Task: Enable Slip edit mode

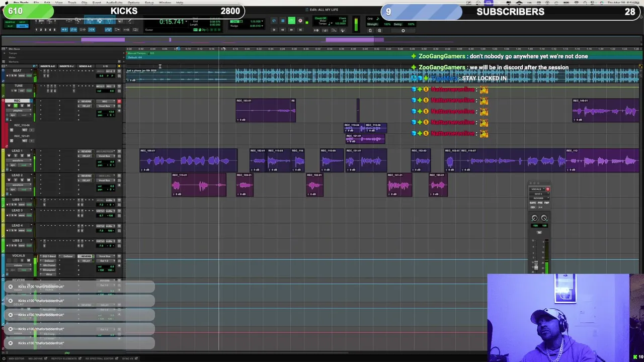Action: (x=10, y=26)
